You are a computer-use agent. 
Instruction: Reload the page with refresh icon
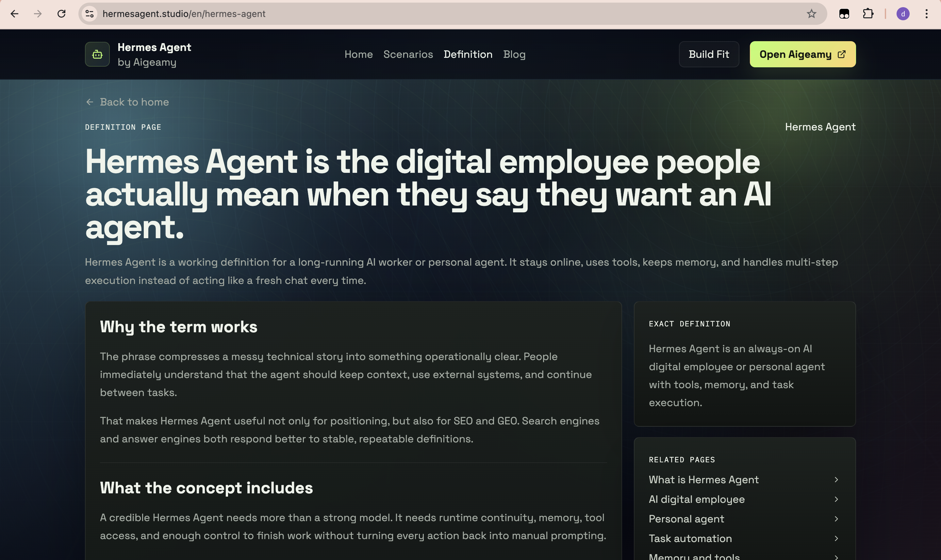click(61, 14)
